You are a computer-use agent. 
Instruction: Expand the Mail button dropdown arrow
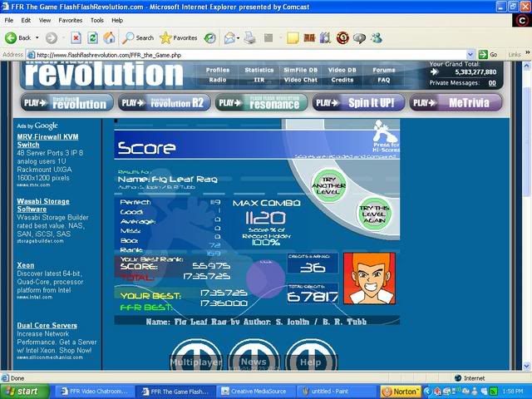pyautogui.click(x=239, y=37)
